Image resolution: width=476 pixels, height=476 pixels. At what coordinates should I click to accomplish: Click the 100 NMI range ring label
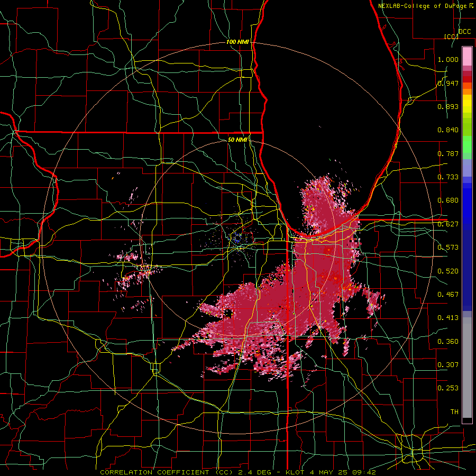pyautogui.click(x=237, y=42)
